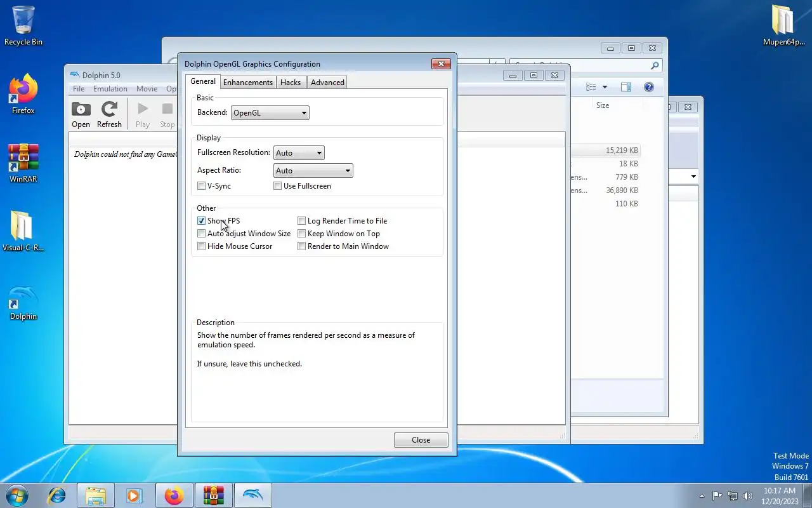Open the File menu in Dolphin
The image size is (812, 508).
pyautogui.click(x=79, y=89)
